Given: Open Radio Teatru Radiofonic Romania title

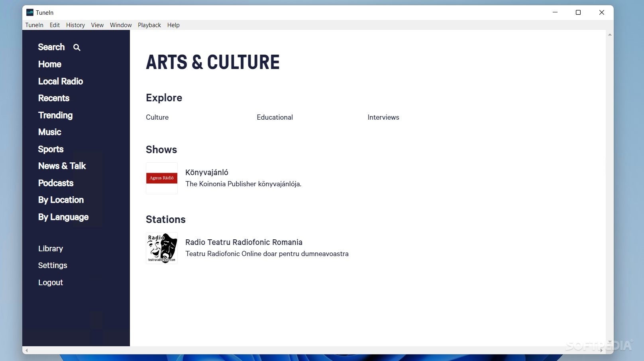Looking at the screenshot, I should (244, 242).
